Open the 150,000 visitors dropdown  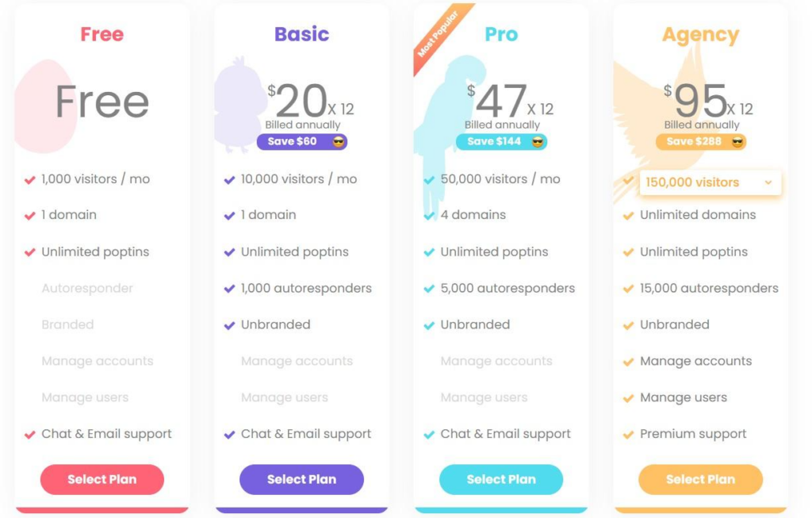[710, 182]
